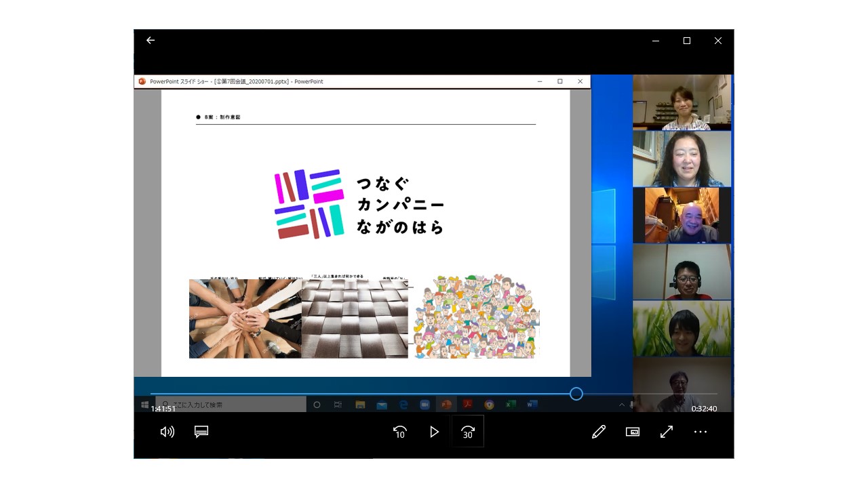Switch to mini view mode
This screenshot has height=488, width=868.
[633, 432]
